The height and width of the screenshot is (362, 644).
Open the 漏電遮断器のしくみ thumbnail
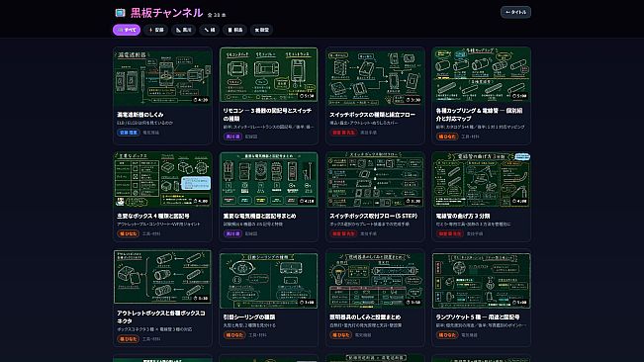[x=162, y=77]
